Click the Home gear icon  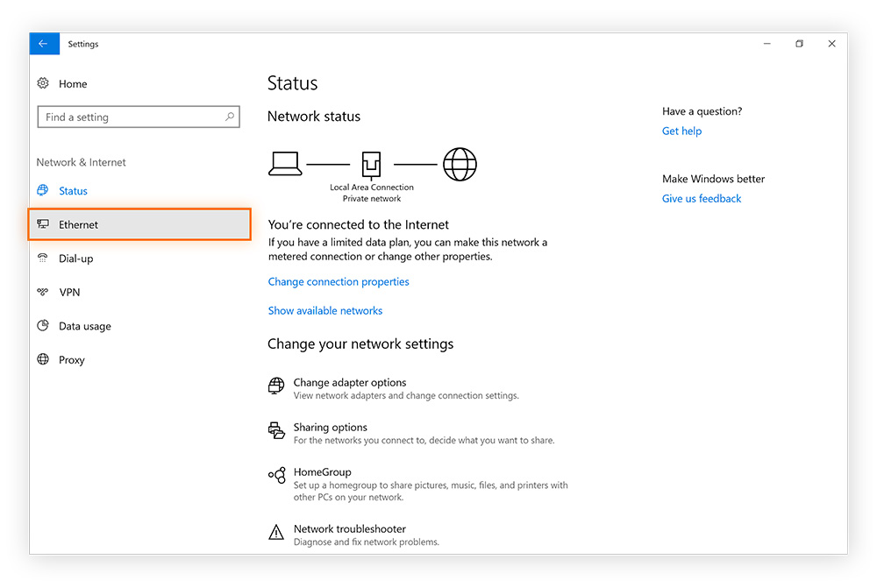pyautogui.click(x=43, y=83)
